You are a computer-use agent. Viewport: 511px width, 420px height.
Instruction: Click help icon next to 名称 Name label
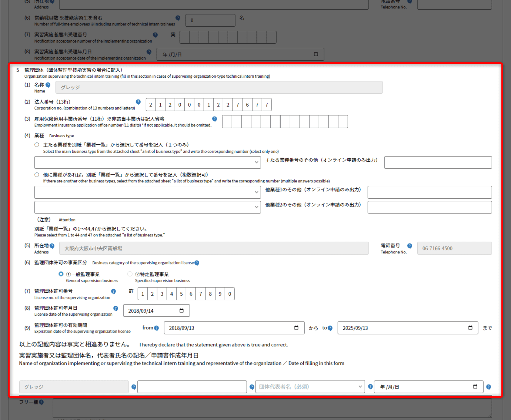click(48, 85)
